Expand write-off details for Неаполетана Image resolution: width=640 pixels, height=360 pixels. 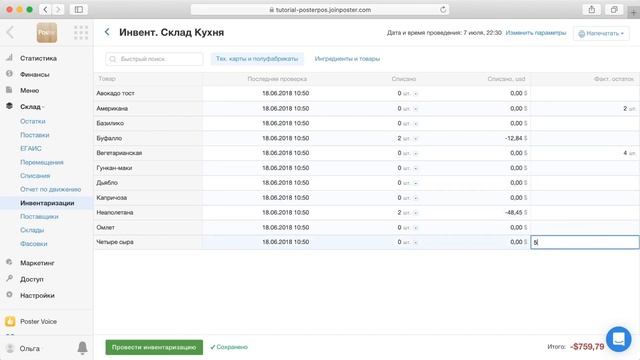pos(416,213)
